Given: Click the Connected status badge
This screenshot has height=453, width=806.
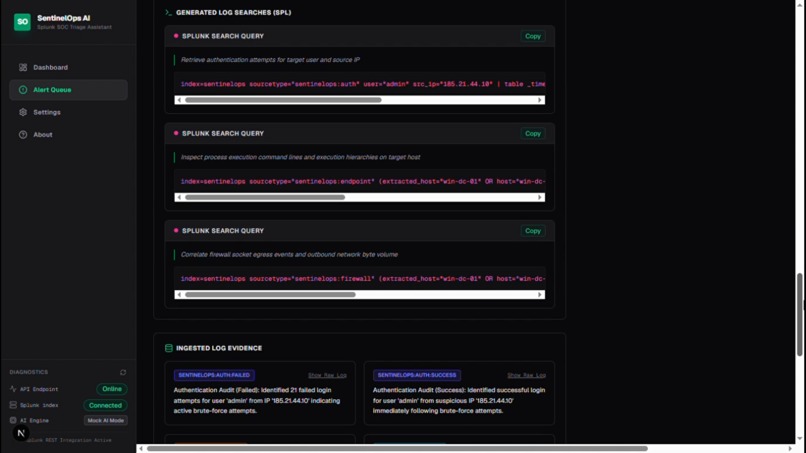Looking at the screenshot, I should click(105, 405).
